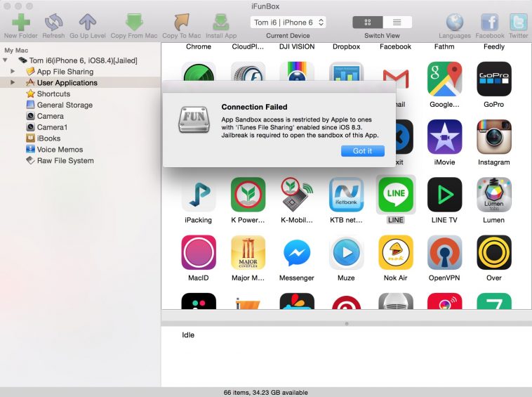Switch to list view
Screen dimensions: 532x397
coord(397,22)
